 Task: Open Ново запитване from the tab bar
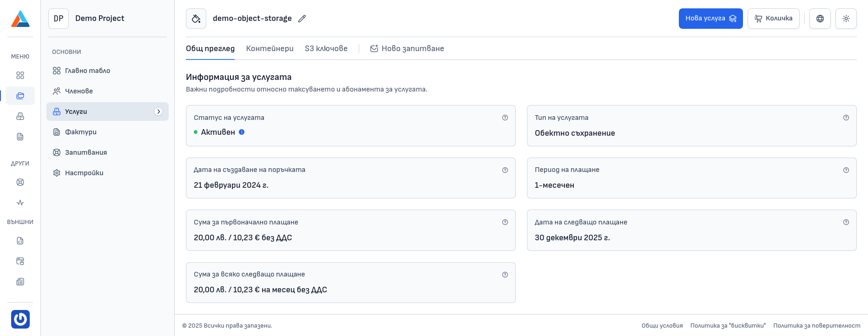[x=407, y=49]
